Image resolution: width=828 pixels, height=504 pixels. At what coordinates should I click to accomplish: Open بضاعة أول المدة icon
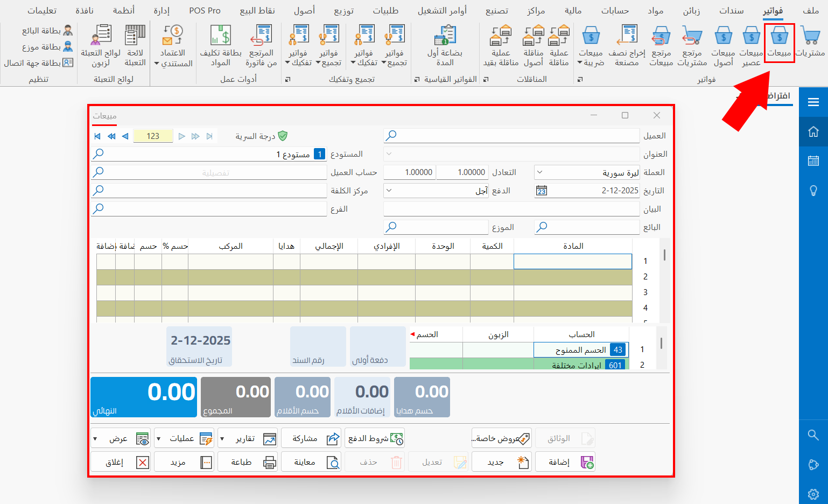coord(445,38)
